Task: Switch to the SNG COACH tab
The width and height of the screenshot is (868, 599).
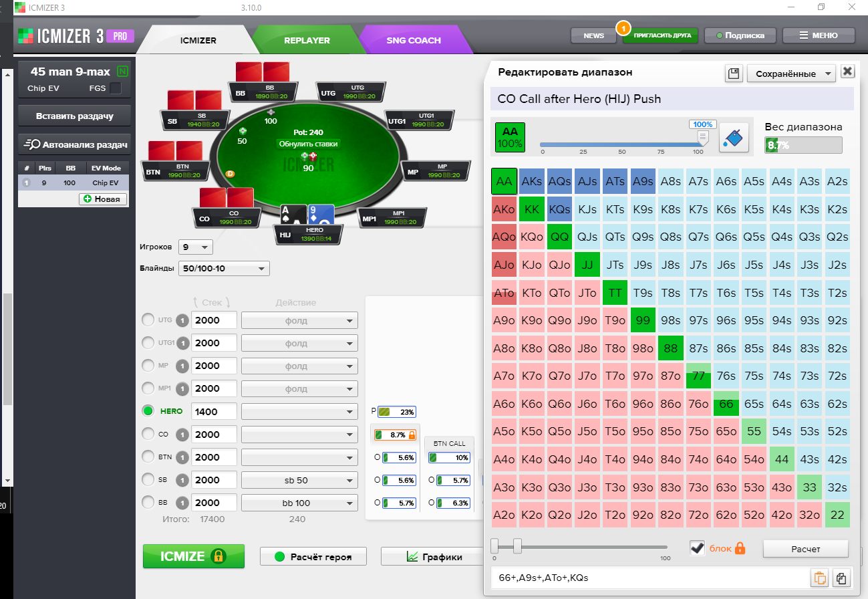Action: click(x=414, y=40)
